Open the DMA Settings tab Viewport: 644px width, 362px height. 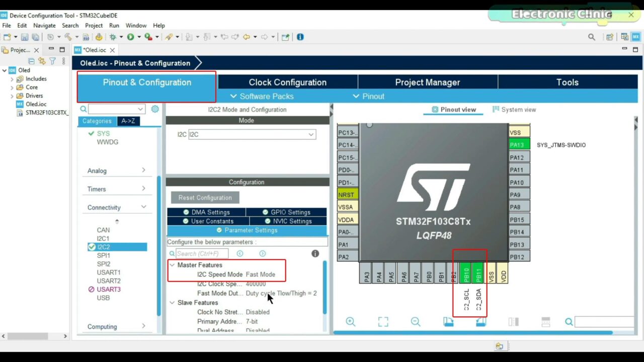click(x=206, y=212)
